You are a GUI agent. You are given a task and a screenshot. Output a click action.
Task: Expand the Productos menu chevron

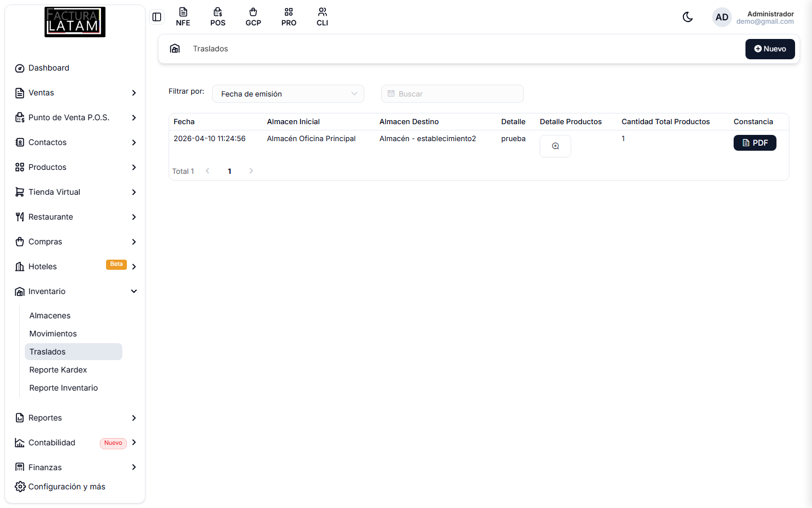pyautogui.click(x=134, y=168)
